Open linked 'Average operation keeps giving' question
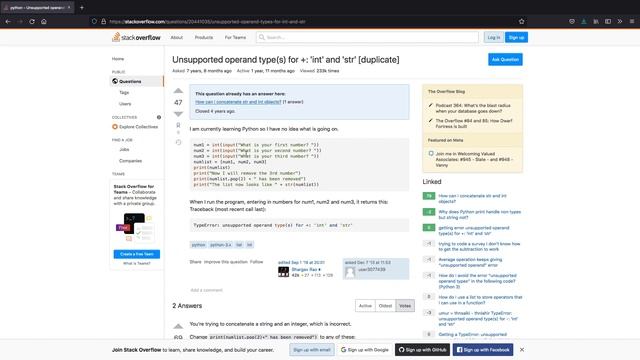 pyautogui.click(x=470, y=262)
